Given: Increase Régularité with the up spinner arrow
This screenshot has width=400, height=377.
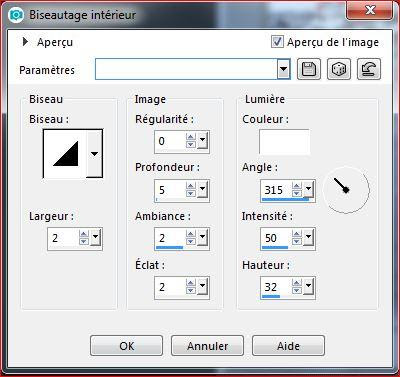Looking at the screenshot, I should [x=191, y=137].
